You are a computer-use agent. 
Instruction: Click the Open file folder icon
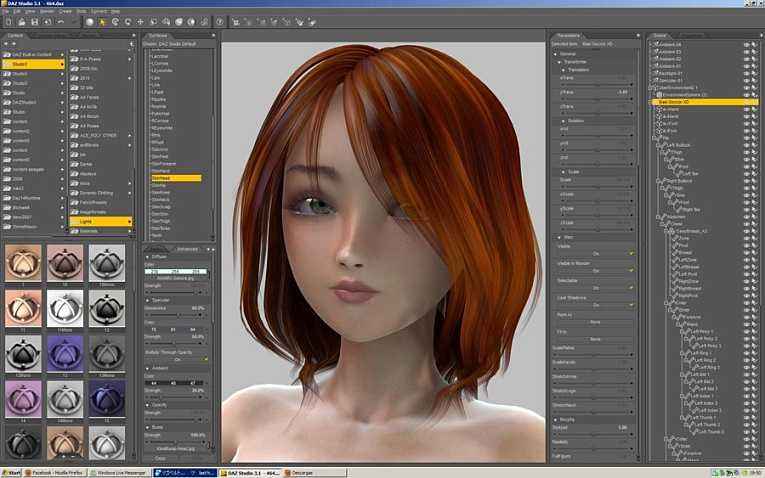tap(21, 21)
